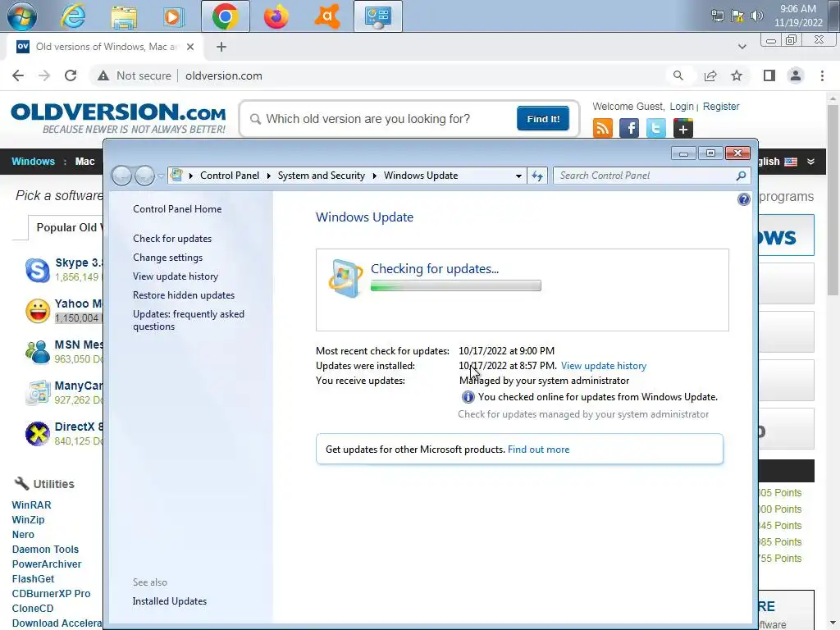Open View update history in sidebar
Viewport: 840px width, 630px height.
(x=176, y=276)
